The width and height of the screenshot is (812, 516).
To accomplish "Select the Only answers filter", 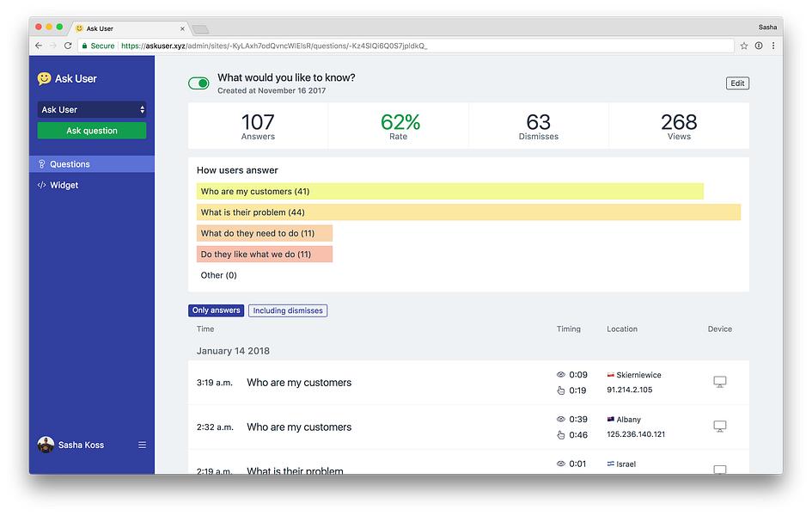I will pos(216,310).
